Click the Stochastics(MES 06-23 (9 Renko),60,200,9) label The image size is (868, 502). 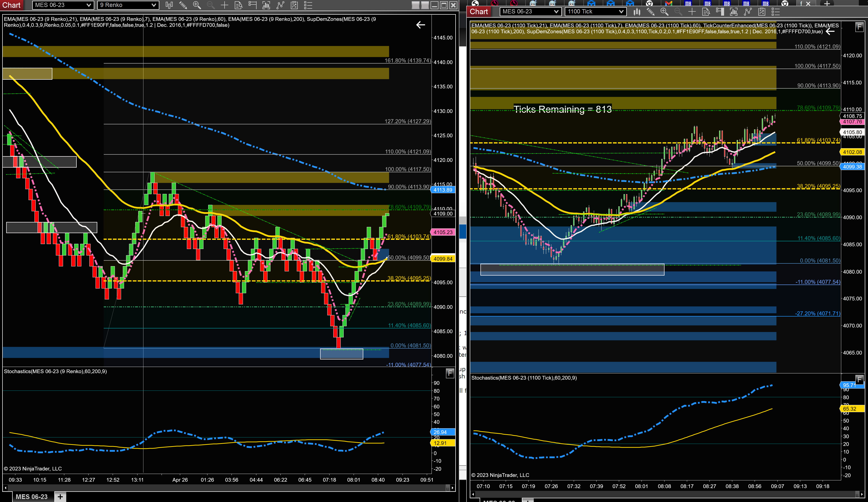[x=55, y=371]
